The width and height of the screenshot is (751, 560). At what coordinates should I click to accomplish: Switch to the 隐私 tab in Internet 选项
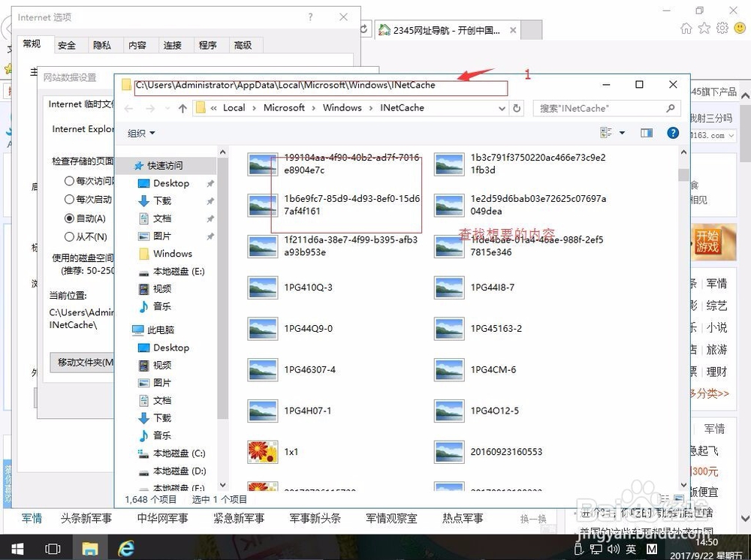pyautogui.click(x=103, y=45)
